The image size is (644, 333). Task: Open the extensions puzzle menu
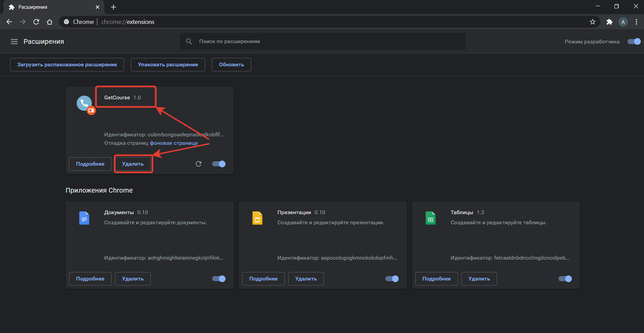[609, 22]
